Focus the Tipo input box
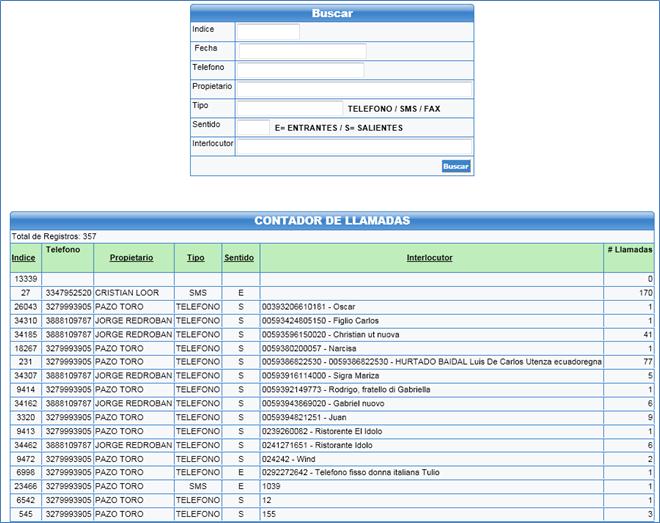 coord(289,108)
